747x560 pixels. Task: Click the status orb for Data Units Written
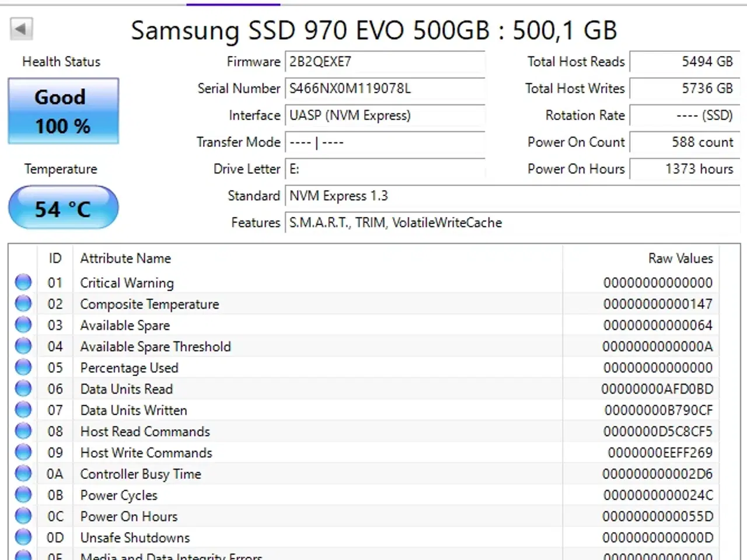pos(23,409)
